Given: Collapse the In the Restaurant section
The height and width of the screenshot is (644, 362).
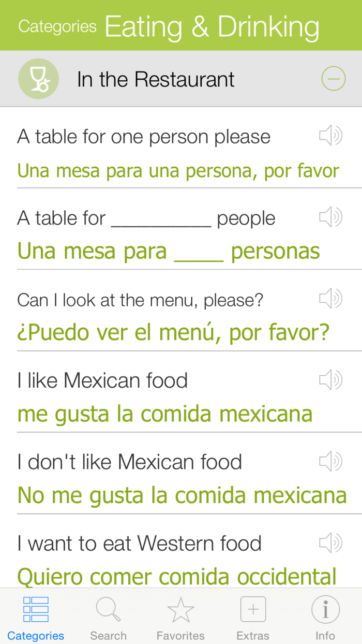Looking at the screenshot, I should click(334, 78).
